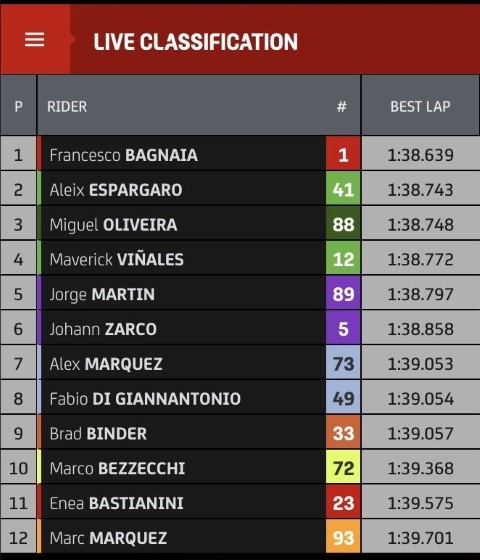Open the hamburger menu icon

click(35, 39)
